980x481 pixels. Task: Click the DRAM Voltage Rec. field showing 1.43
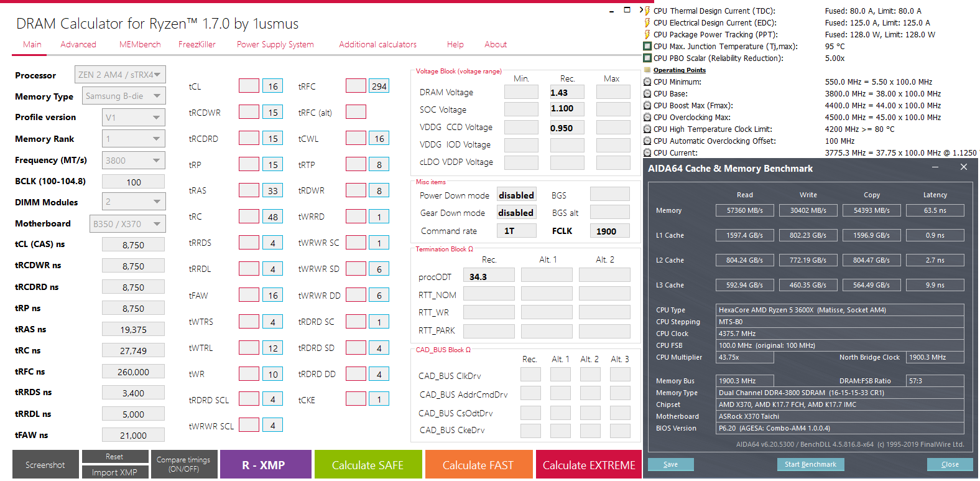click(x=567, y=92)
